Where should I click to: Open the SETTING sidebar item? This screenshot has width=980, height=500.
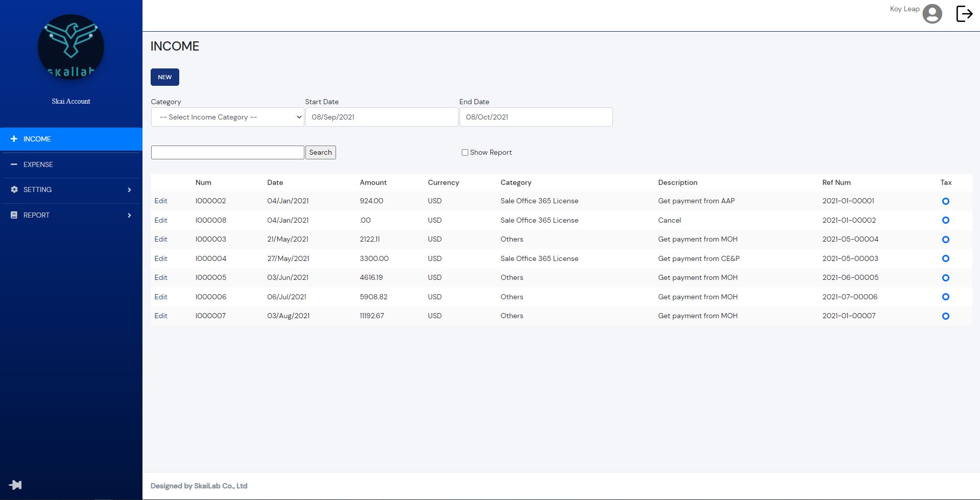point(71,189)
